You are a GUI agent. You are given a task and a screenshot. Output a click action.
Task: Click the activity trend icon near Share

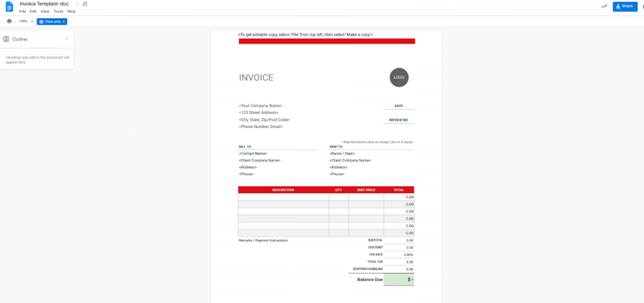pos(604,6)
